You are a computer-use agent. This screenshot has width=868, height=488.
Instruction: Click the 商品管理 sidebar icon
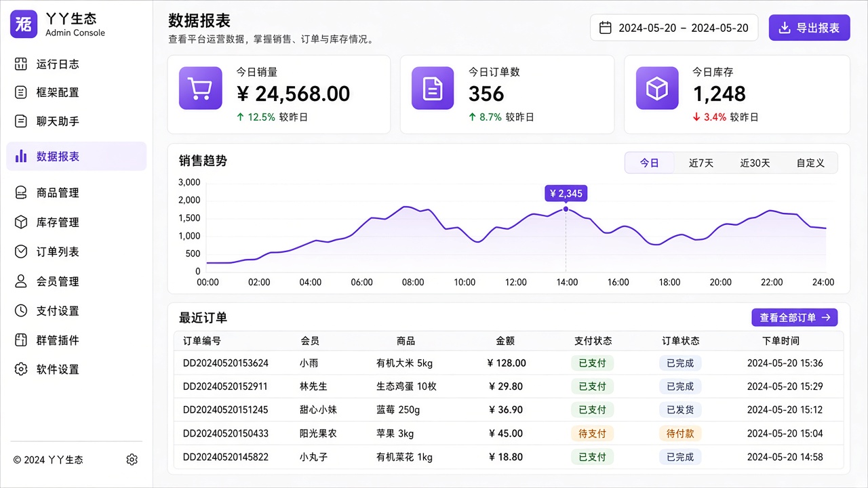click(x=21, y=192)
